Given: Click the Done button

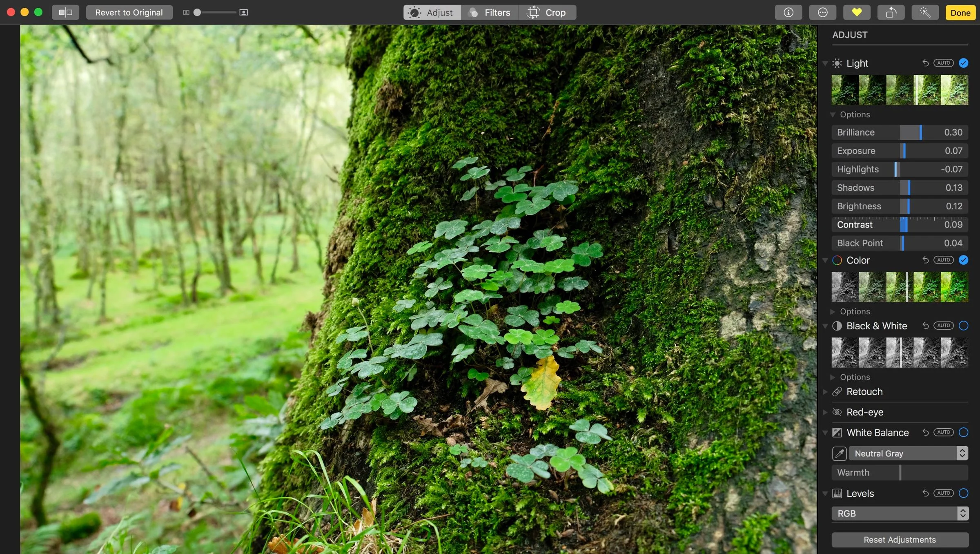Looking at the screenshot, I should [x=960, y=12].
